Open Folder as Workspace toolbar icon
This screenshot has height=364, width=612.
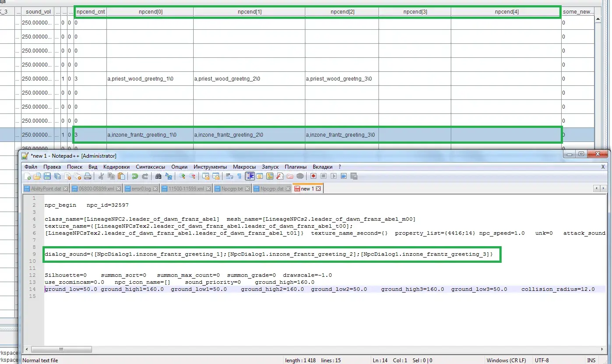pyautogui.click(x=290, y=176)
